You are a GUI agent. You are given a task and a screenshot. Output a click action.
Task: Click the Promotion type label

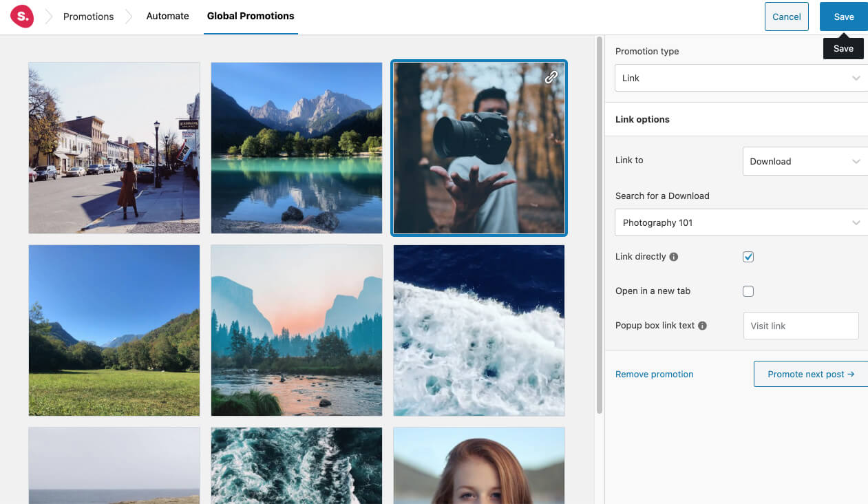pos(647,51)
